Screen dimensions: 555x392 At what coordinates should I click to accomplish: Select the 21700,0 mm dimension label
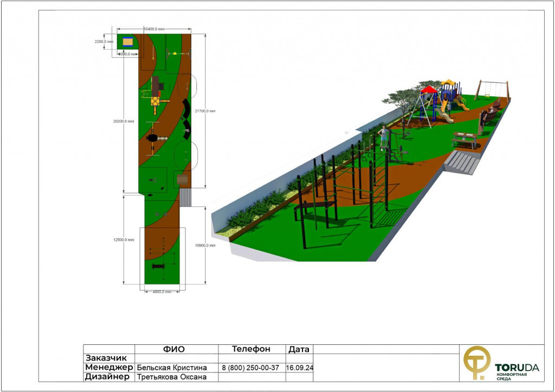[x=204, y=111]
